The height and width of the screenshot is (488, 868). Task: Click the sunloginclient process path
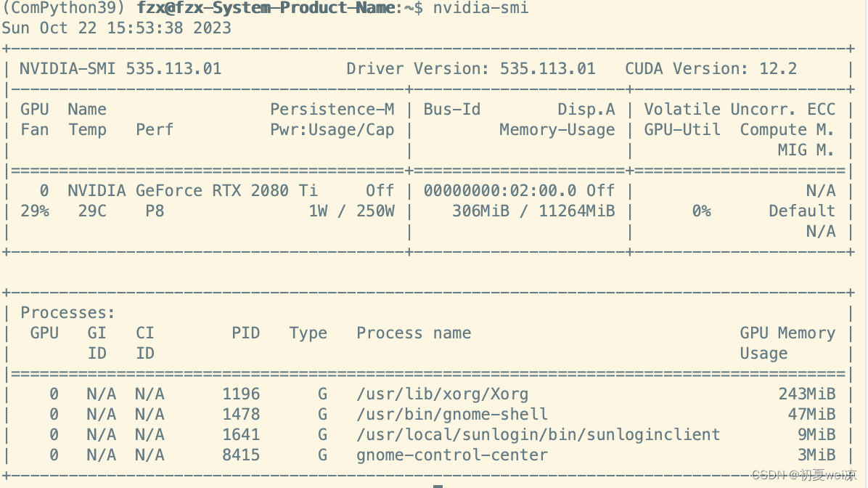coord(539,434)
